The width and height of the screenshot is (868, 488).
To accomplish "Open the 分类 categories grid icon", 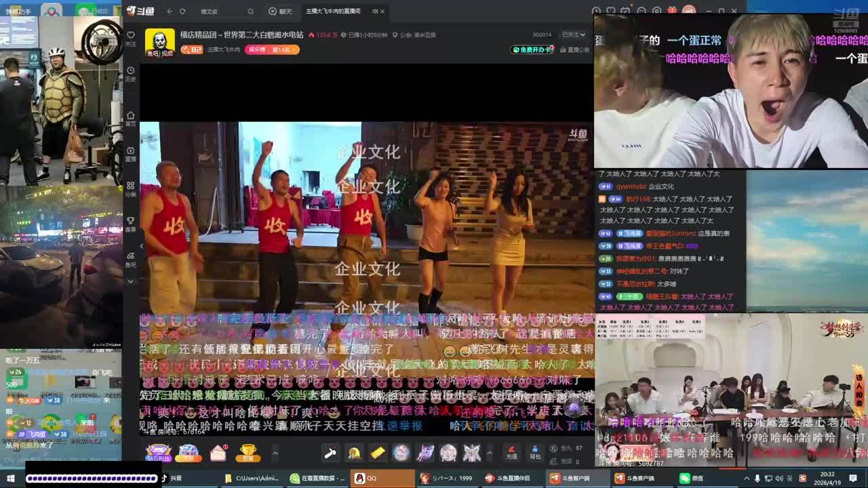I will coord(131,188).
